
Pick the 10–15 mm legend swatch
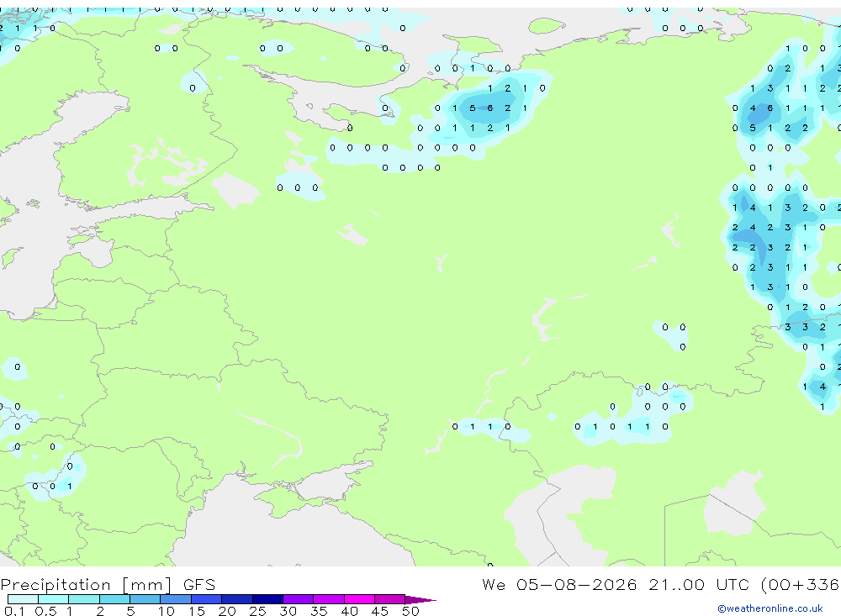click(176, 599)
